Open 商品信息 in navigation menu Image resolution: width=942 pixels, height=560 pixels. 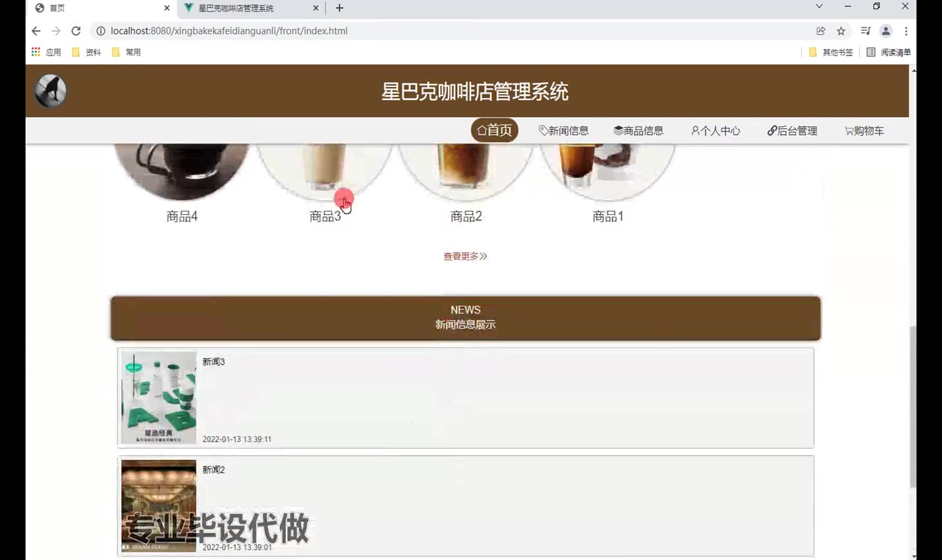point(638,130)
